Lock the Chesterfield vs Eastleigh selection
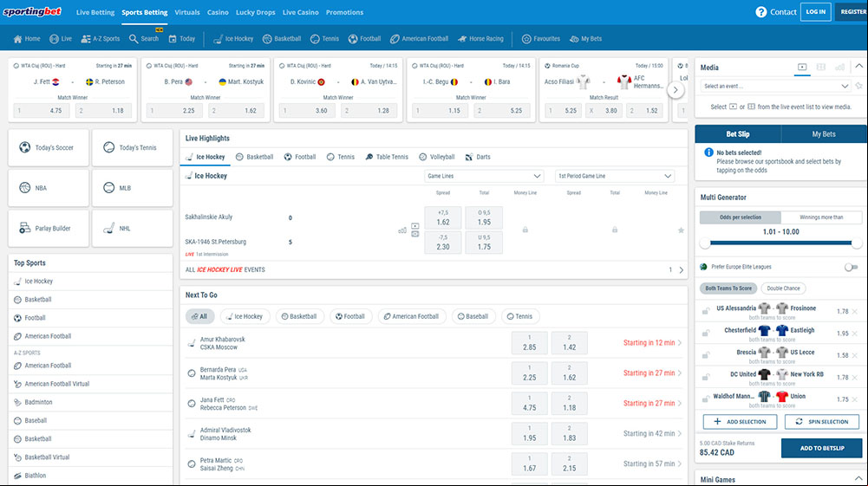Image resolution: width=868 pixels, height=486 pixels. click(706, 333)
